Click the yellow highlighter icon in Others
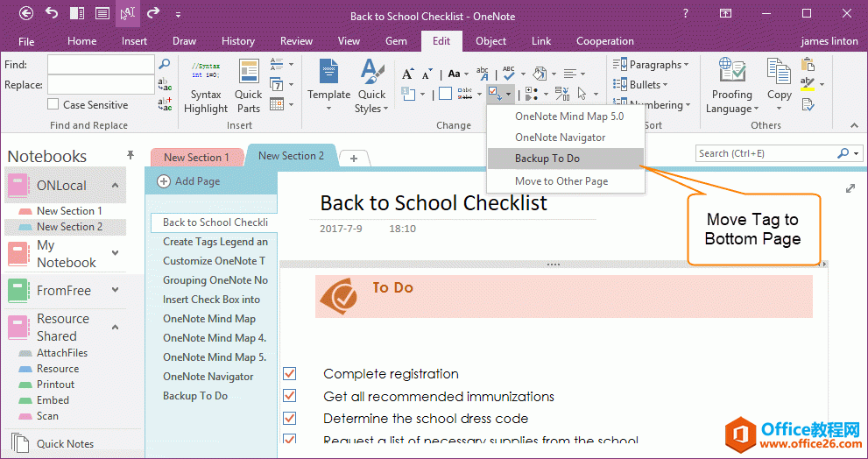 click(x=808, y=85)
